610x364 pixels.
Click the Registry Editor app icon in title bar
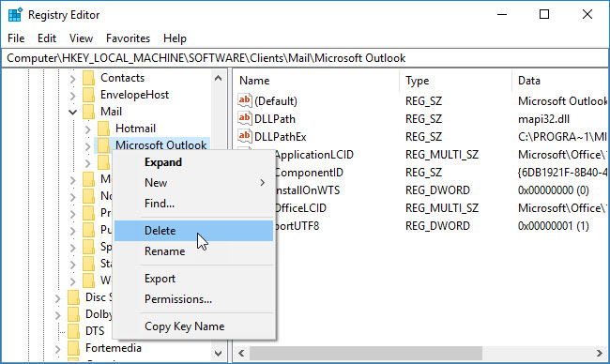[x=15, y=15]
